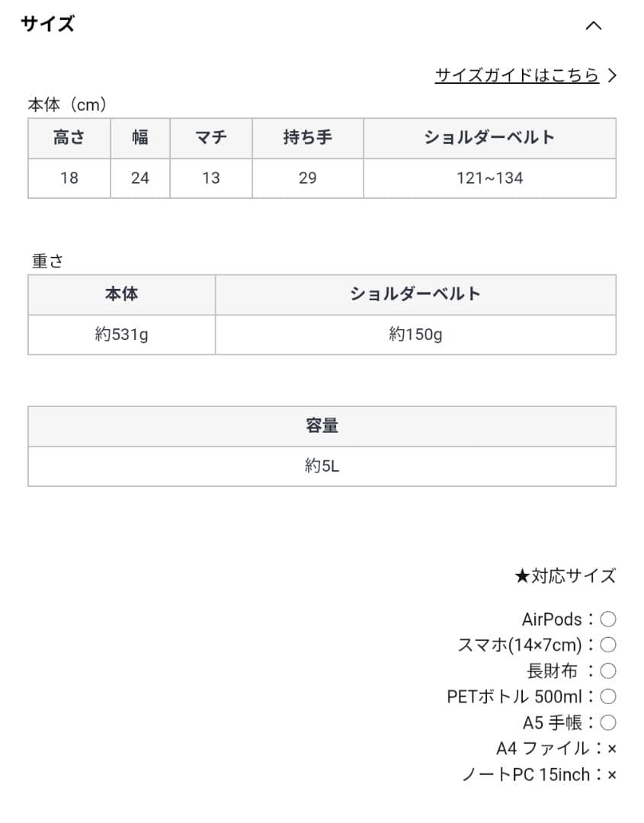Screen dimensions: 644x823
Task: Select the 幅 column header
Action: coord(139,138)
